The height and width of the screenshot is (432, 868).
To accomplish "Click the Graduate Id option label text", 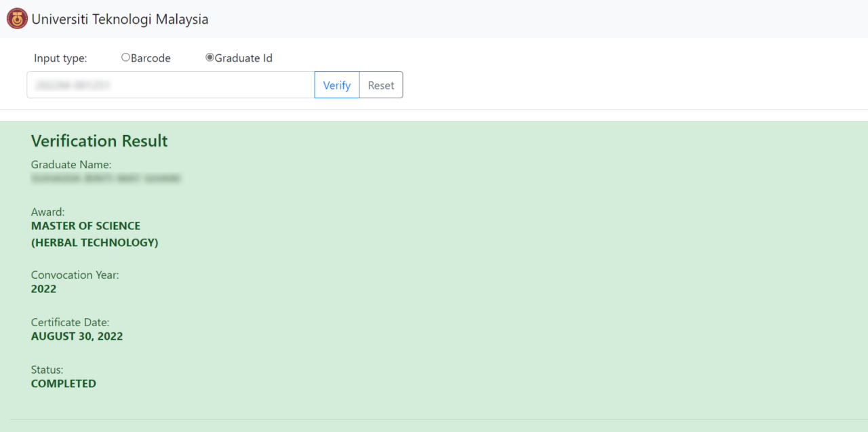I will pyautogui.click(x=243, y=58).
